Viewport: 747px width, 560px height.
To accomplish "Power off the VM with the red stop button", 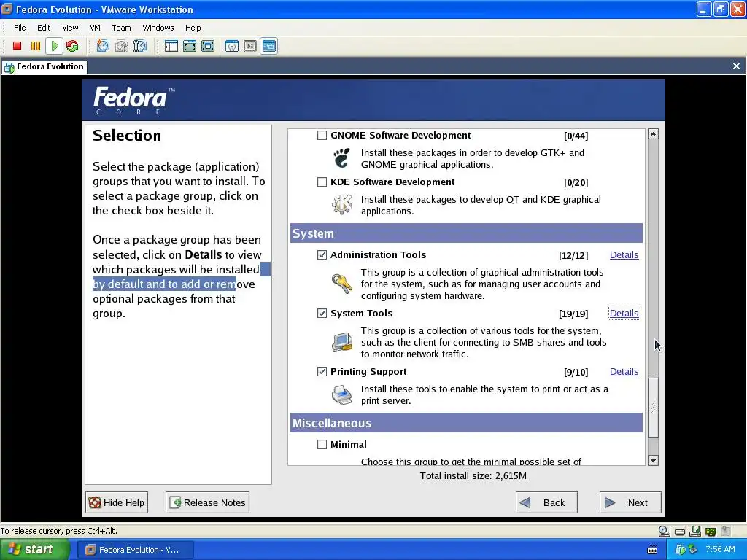I will click(18, 46).
